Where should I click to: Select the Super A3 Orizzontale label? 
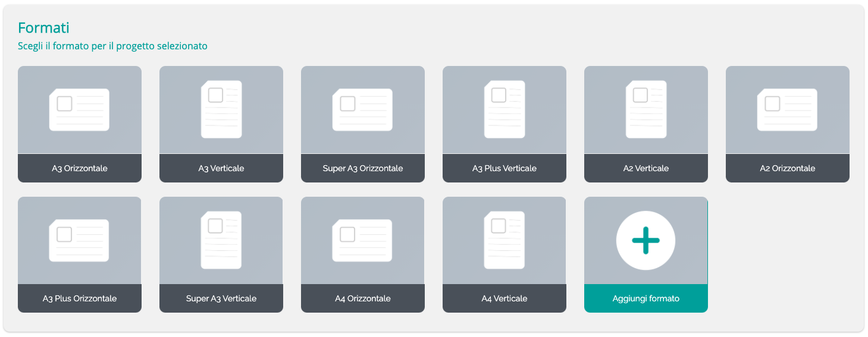[x=363, y=168]
